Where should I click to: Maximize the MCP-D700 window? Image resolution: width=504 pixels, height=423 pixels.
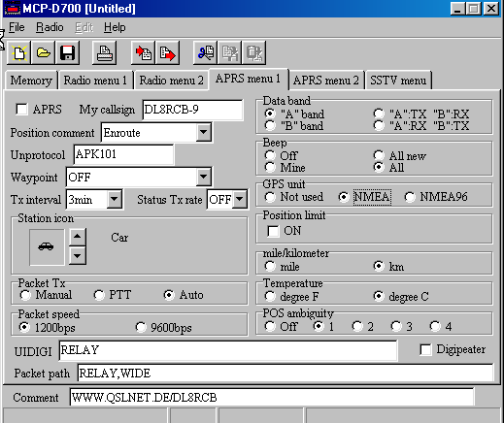pyautogui.click(x=474, y=9)
